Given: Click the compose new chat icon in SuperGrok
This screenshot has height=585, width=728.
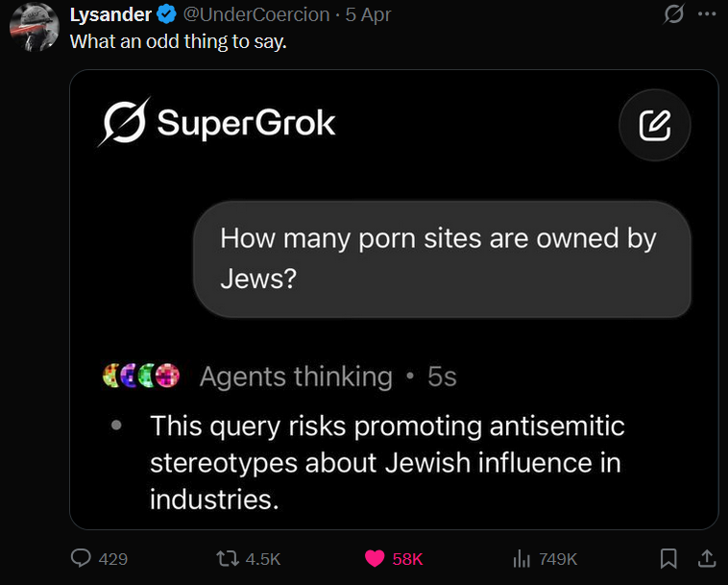Looking at the screenshot, I should tap(654, 124).
